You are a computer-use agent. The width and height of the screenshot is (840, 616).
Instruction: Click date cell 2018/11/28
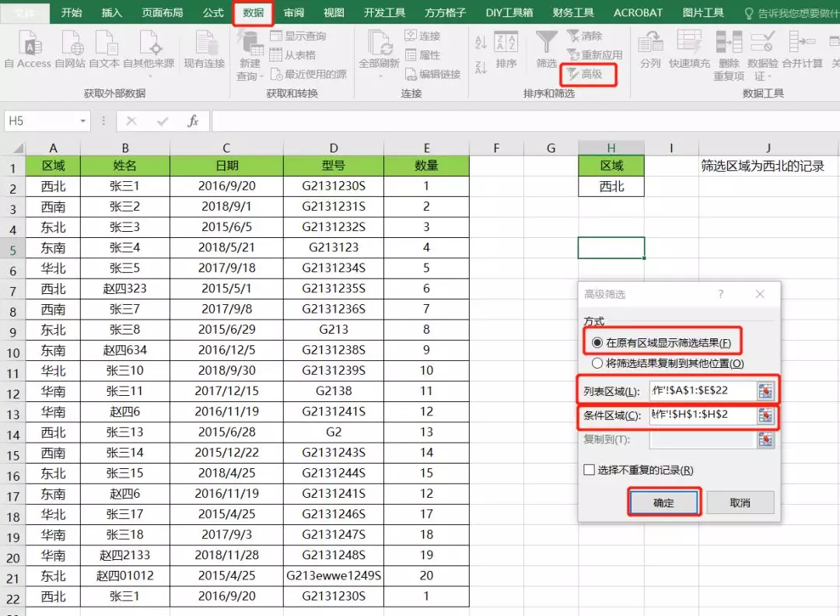(x=226, y=555)
